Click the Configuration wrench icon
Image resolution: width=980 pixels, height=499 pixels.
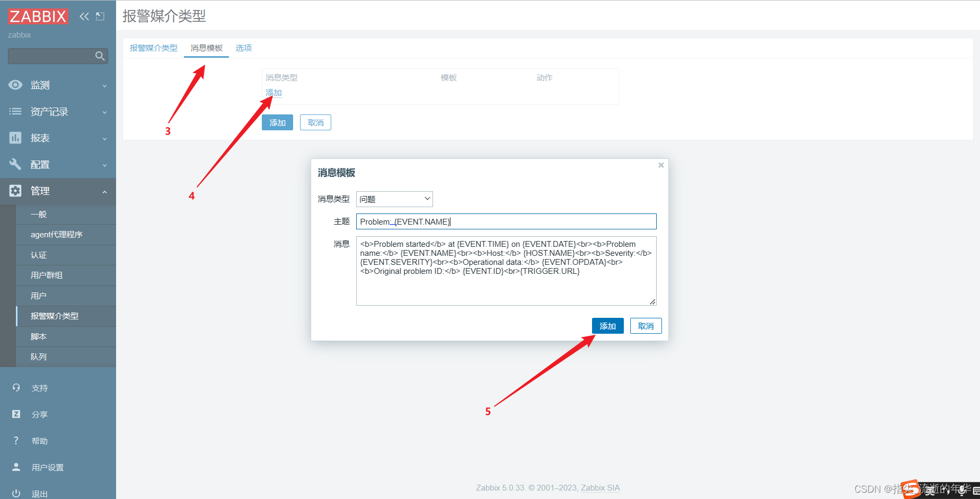(15, 164)
